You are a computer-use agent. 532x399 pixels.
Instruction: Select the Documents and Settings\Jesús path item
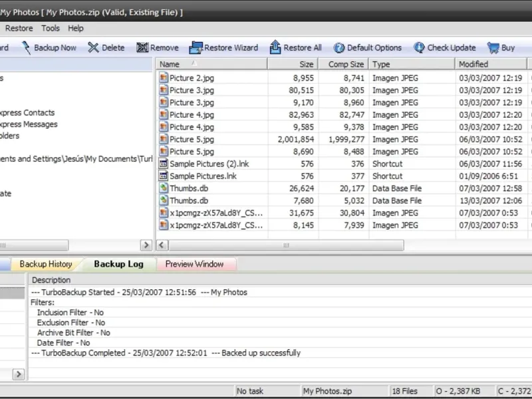76,159
